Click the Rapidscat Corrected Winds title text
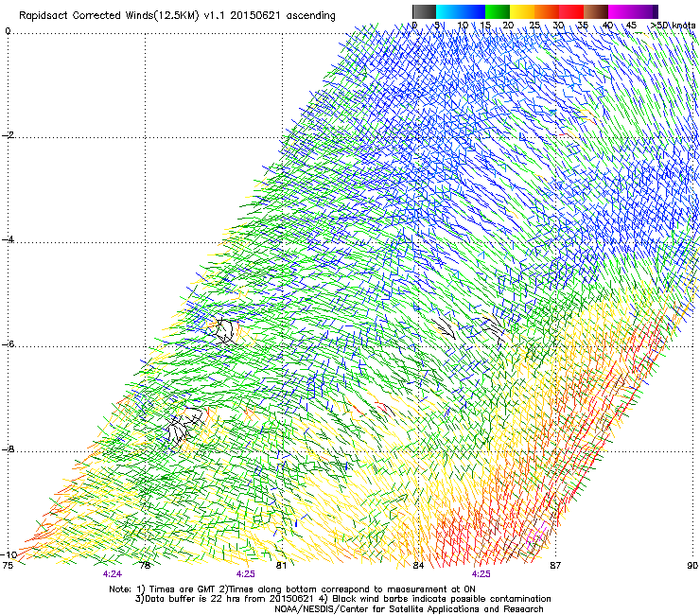Image resolution: width=700 pixels, height=615 pixels. click(x=177, y=16)
